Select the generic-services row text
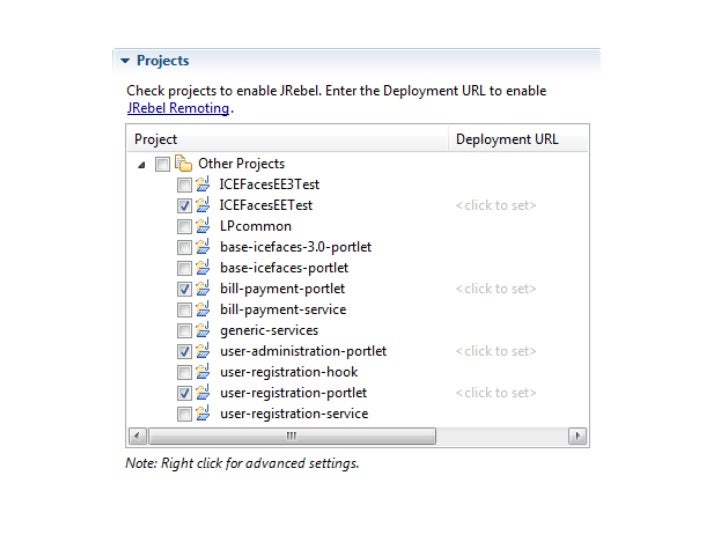Image resolution: width=728 pixels, height=546 pixels. pyautogui.click(x=269, y=331)
